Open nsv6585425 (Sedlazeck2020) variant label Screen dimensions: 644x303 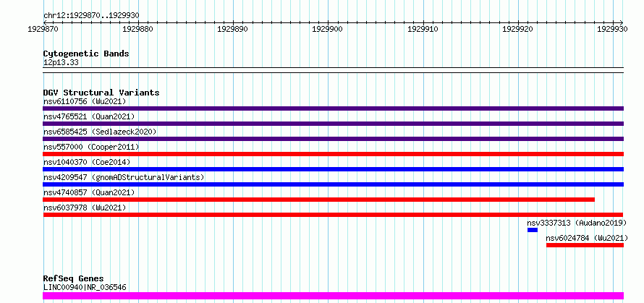pos(100,132)
